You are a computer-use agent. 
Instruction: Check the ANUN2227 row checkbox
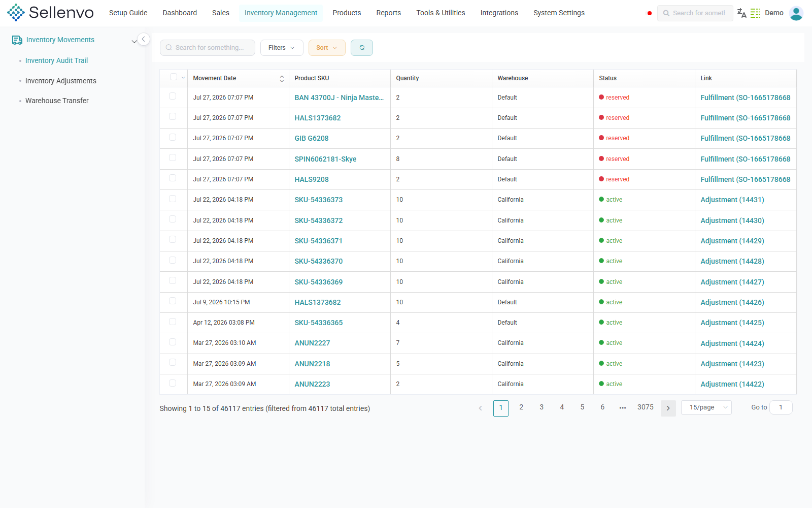tap(173, 342)
